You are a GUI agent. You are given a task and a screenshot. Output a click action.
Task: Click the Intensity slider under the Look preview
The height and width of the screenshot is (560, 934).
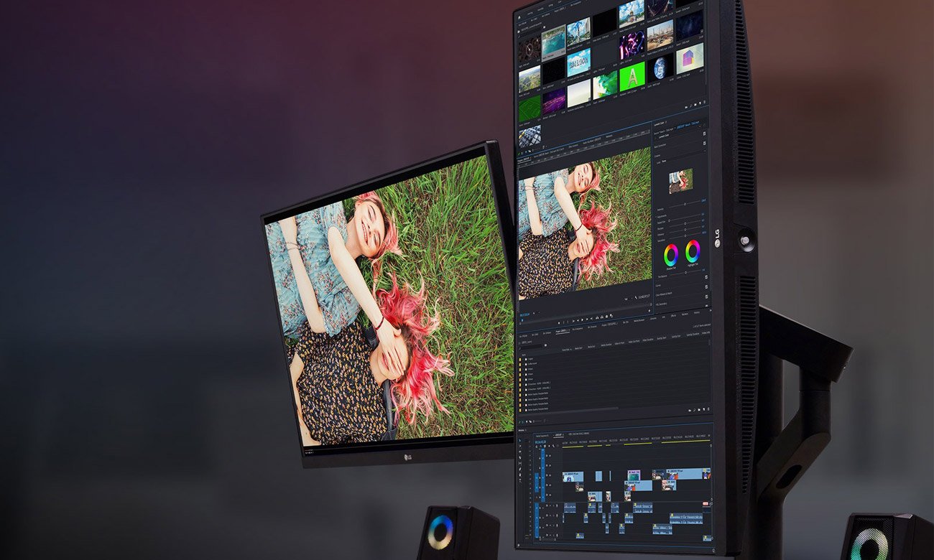coord(686,204)
